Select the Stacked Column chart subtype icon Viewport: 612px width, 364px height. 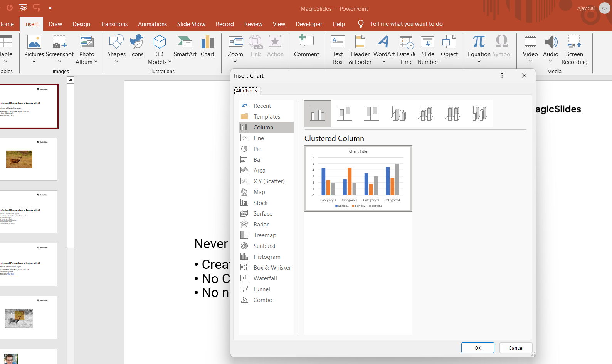344,114
